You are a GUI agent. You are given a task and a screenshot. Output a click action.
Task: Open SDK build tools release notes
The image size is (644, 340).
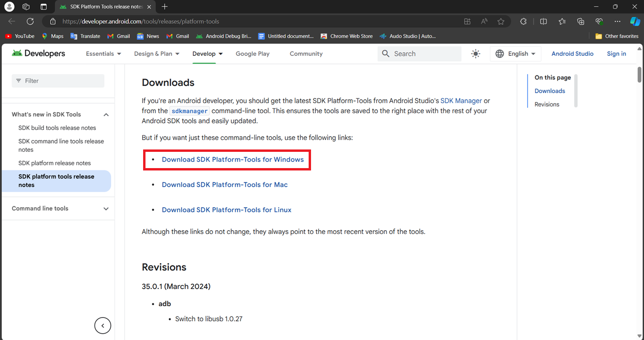(57, 128)
